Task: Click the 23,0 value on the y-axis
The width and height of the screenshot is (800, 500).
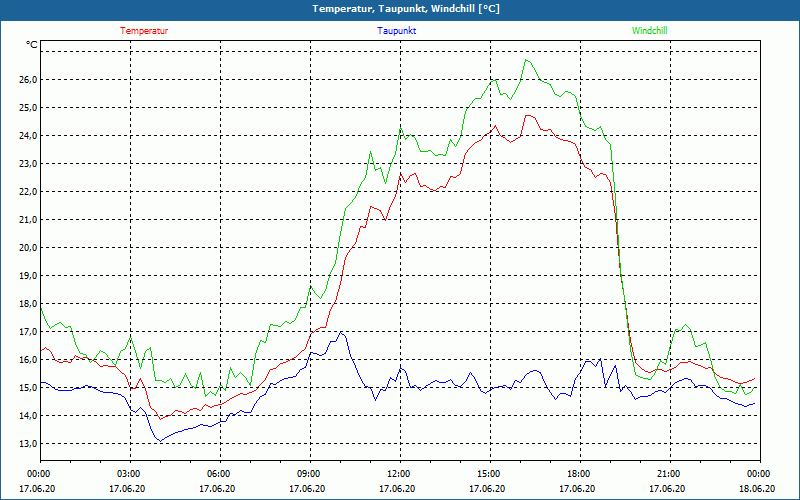Action: coord(27,164)
